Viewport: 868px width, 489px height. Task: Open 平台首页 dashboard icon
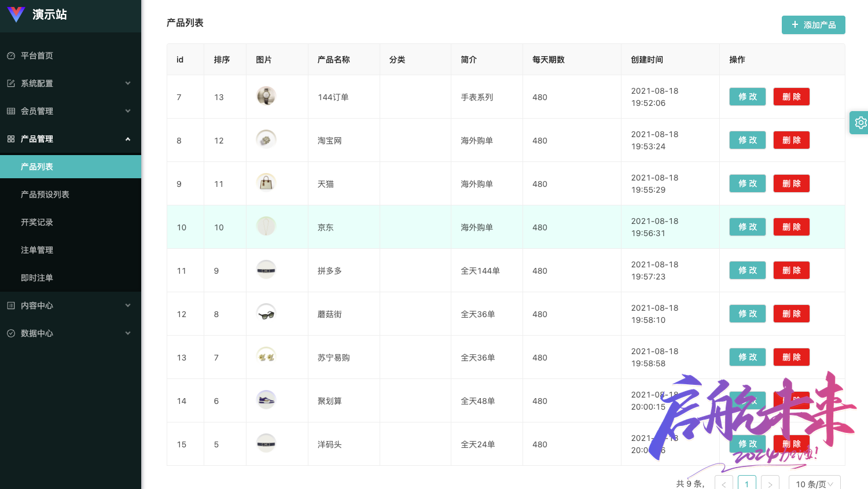point(11,56)
